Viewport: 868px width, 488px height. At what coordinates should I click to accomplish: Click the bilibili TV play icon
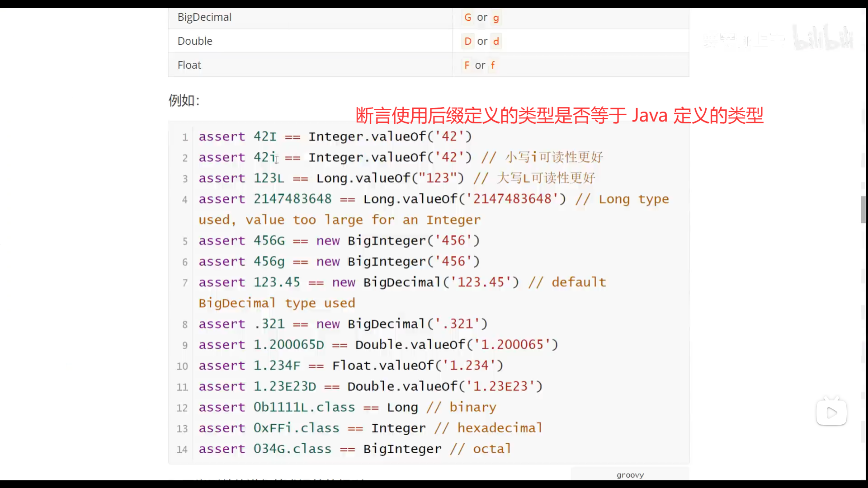point(831,412)
